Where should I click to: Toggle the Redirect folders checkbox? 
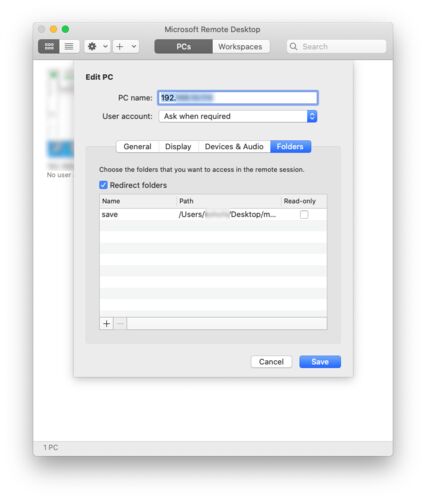[103, 185]
